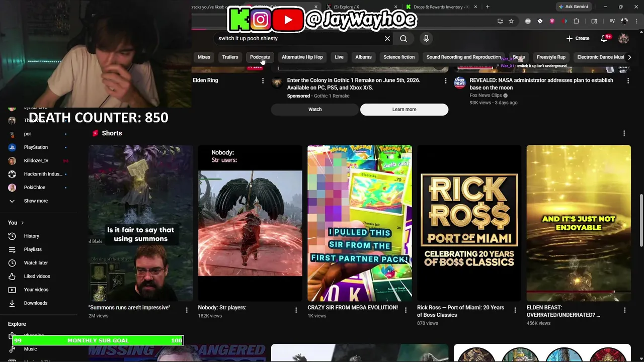Switch to Drops & Rewards Inventory tab
The height and width of the screenshot is (362, 644).
442,7
